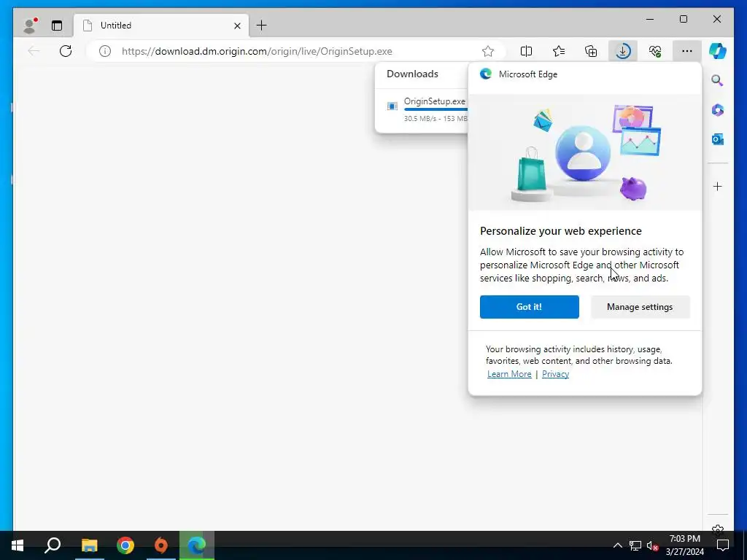Open Microsoft 365 sidebar icon
Viewport: 747px width, 560px height.
click(718, 110)
